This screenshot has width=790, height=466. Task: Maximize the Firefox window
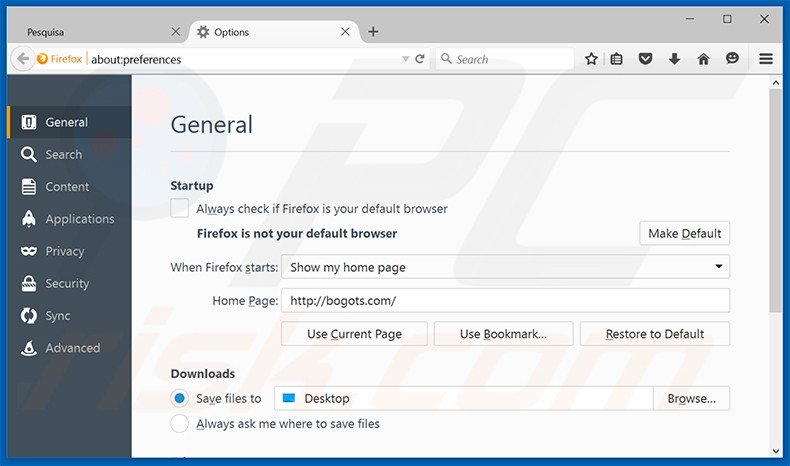click(727, 19)
